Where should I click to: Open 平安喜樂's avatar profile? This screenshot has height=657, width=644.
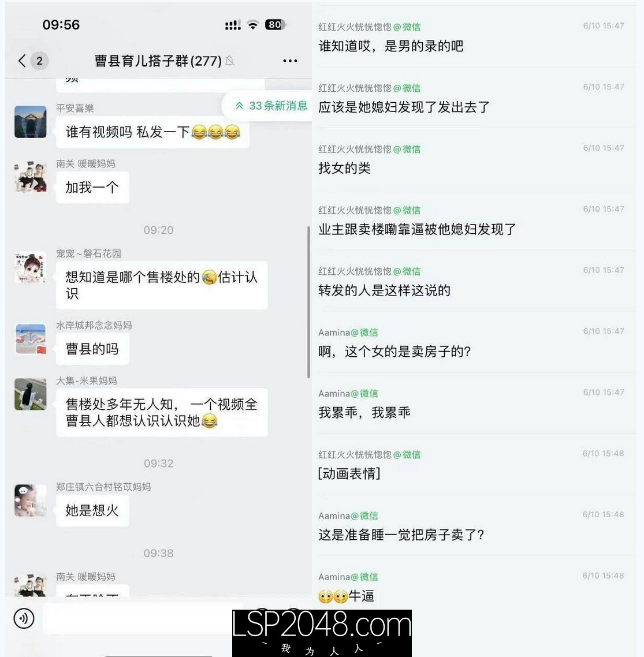click(x=31, y=122)
